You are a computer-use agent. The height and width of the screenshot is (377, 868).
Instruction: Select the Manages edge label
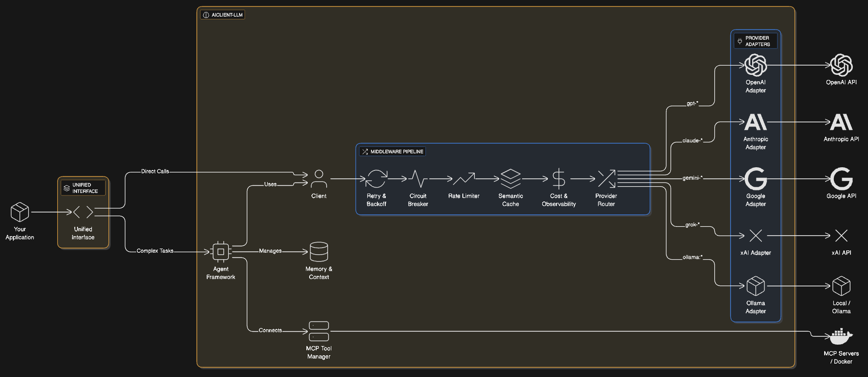(270, 251)
